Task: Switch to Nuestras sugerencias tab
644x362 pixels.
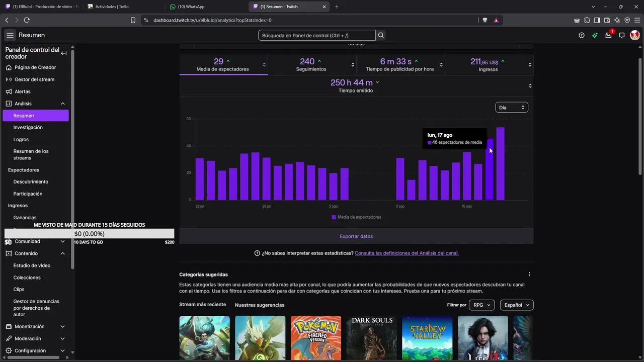Action: [x=260, y=305]
